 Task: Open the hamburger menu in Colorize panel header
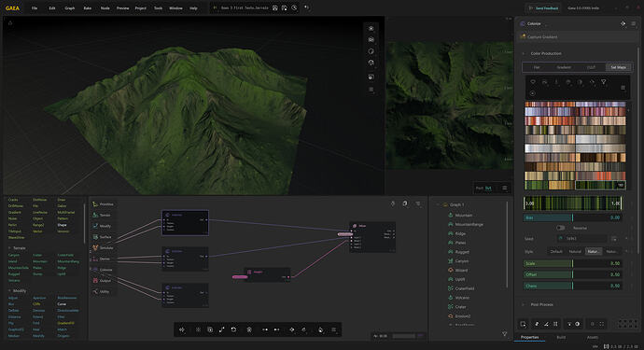pos(634,24)
